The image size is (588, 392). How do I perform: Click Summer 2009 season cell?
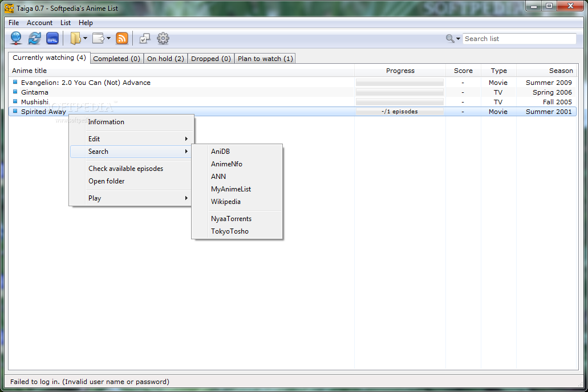click(x=549, y=83)
